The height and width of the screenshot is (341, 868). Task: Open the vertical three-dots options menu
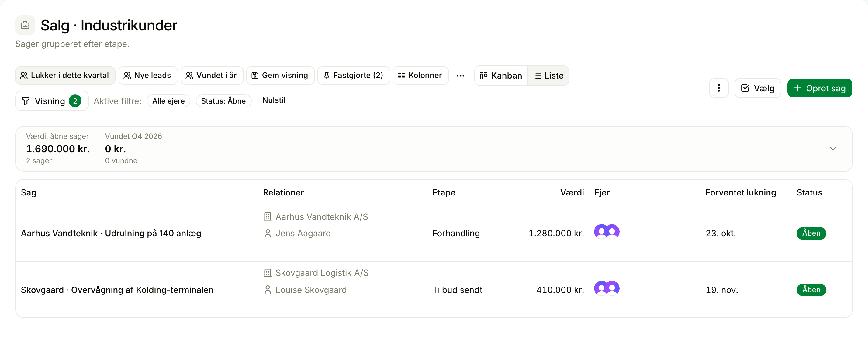point(719,88)
